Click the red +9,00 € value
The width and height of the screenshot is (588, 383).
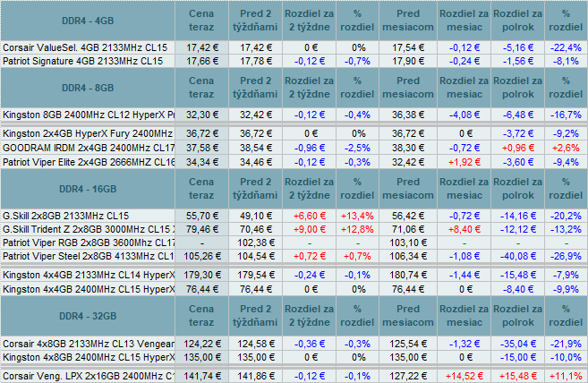point(310,229)
